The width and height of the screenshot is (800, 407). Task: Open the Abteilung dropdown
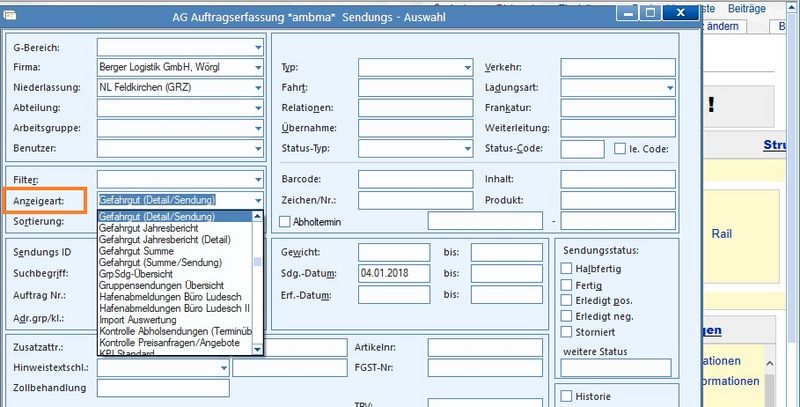point(258,108)
